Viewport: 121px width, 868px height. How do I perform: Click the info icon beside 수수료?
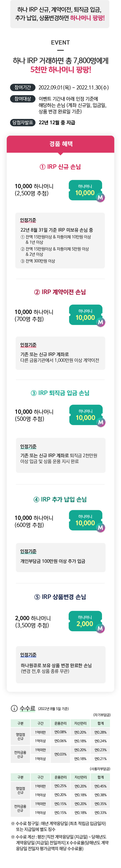pyautogui.click(x=14, y=709)
